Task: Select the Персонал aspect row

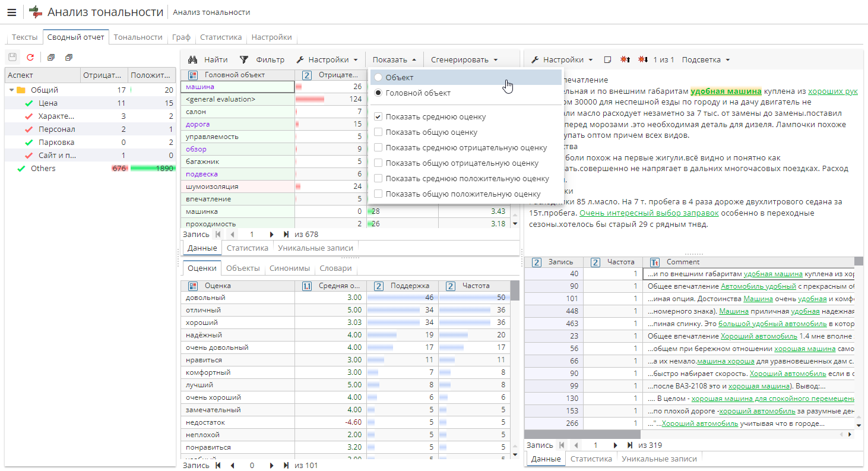Action: (91, 129)
